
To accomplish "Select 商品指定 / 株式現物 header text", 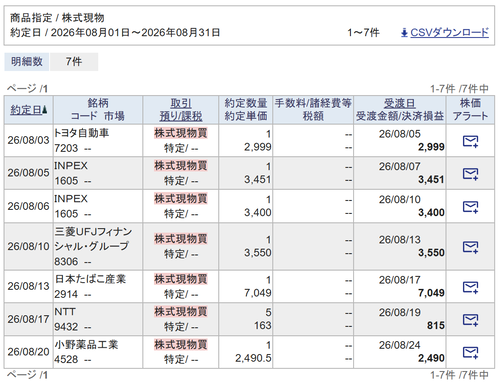I will click(57, 18).
